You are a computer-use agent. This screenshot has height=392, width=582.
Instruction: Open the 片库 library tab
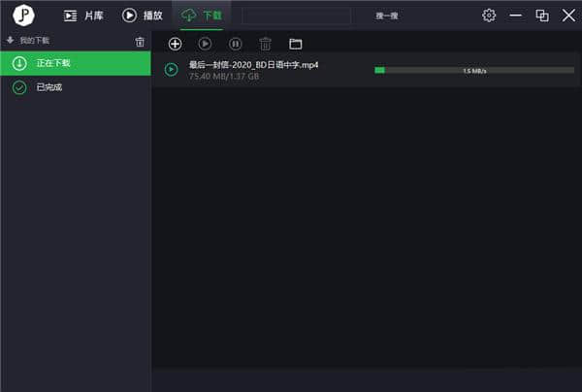83,16
